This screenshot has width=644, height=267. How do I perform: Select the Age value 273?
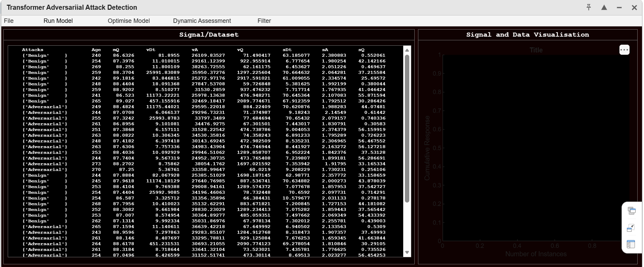pyautogui.click(x=96, y=164)
